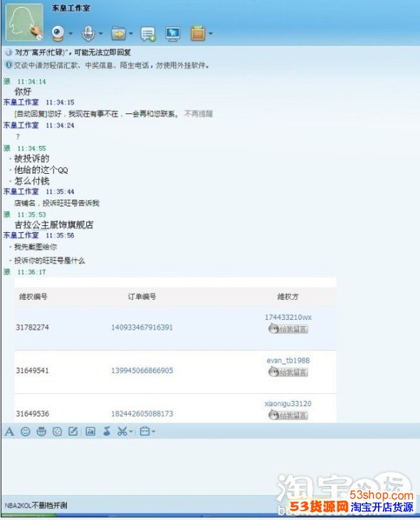Expand the screenshot options arrow
The width and height of the screenshot is (420, 520).
click(131, 432)
